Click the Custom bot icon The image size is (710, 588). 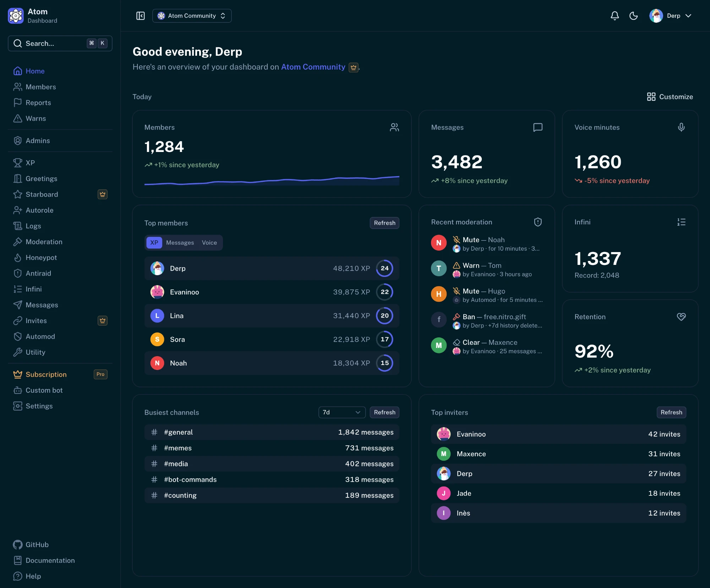(x=17, y=390)
